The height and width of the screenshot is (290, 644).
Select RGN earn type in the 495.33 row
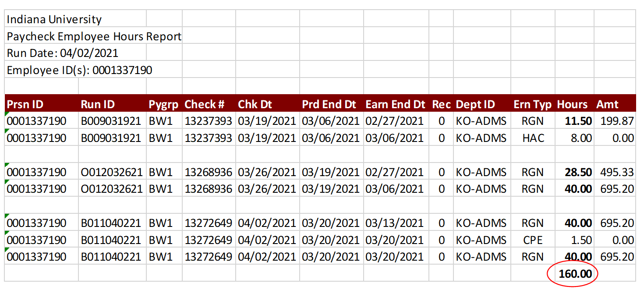[x=533, y=172]
